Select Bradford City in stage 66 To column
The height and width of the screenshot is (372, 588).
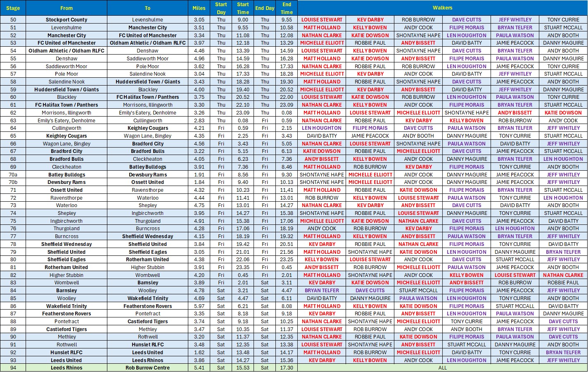pos(148,144)
